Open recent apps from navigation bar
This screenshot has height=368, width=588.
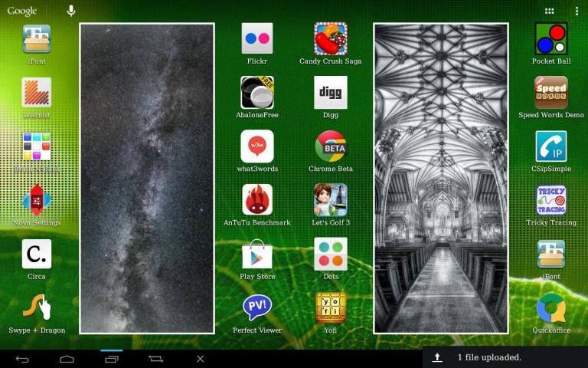(112, 358)
